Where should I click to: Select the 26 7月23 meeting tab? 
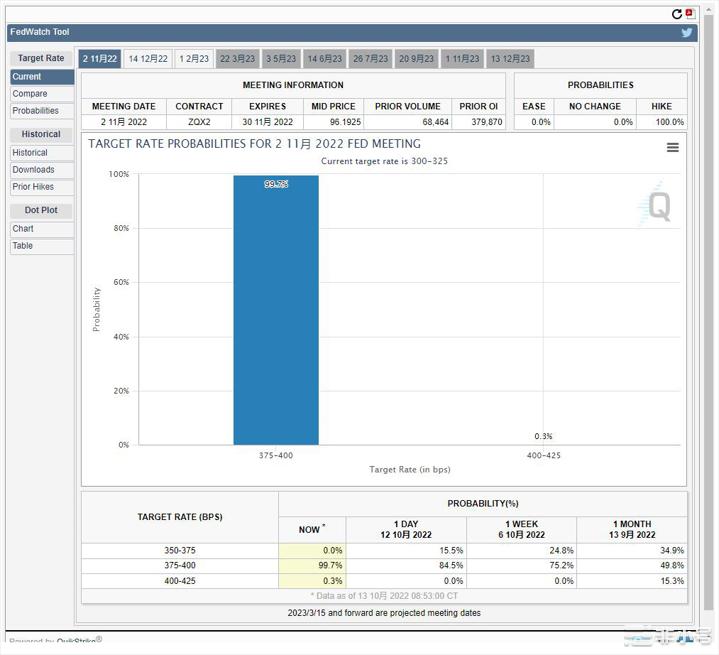point(370,59)
